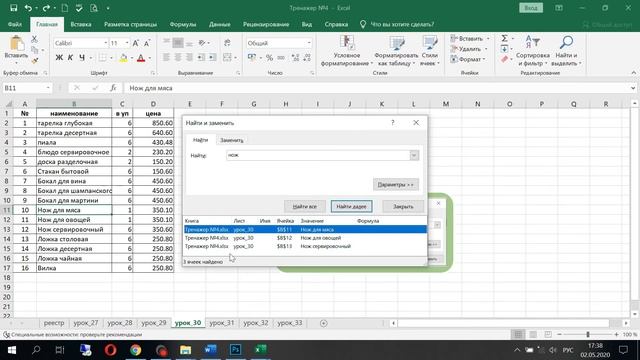Click Что вы хотите сделать search box
640x360 pixels.
(402, 24)
